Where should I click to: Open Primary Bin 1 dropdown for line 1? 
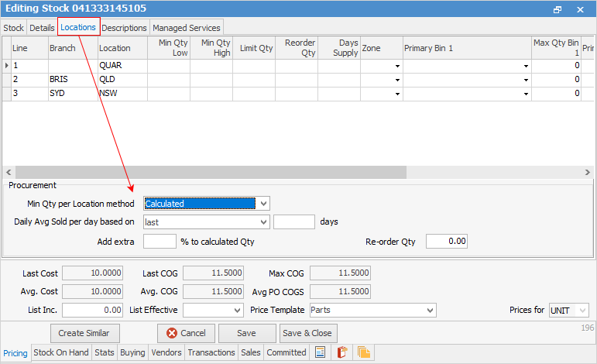(526, 66)
